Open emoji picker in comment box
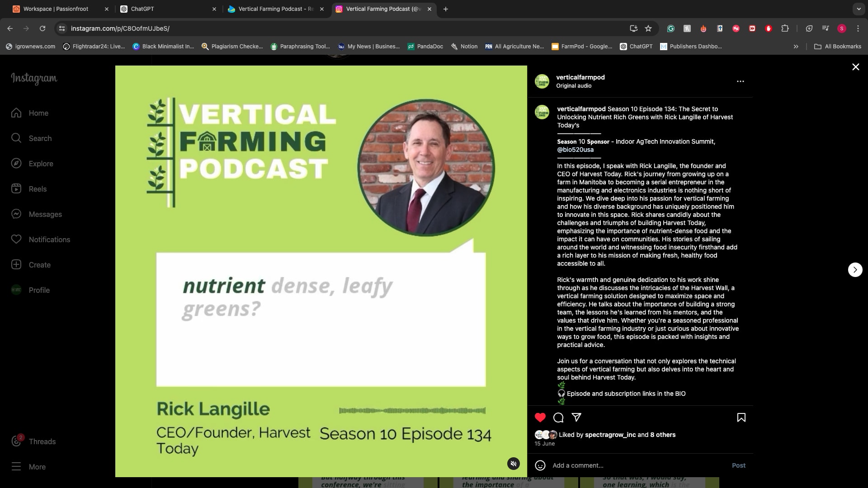868x488 pixels. coord(540,465)
